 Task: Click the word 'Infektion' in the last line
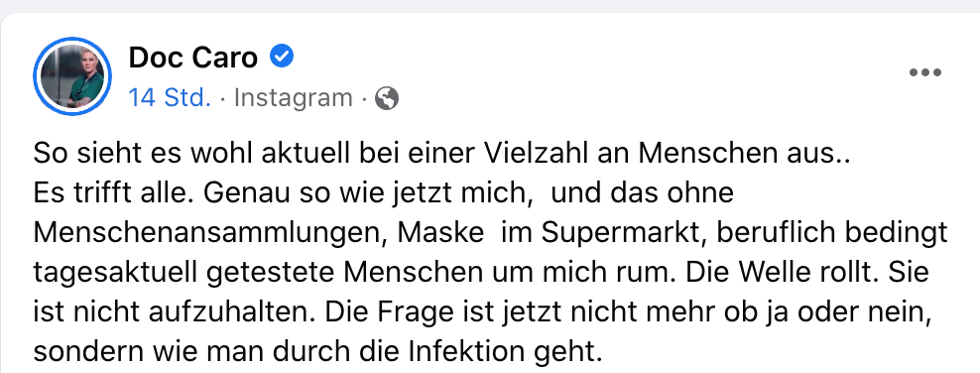(465, 352)
